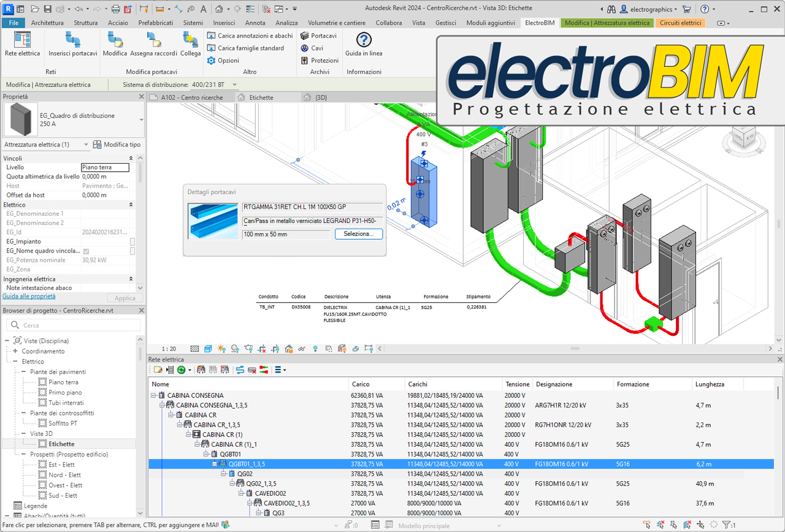The width and height of the screenshot is (785, 532).
Task: Click Livello Piano terra input field
Action: click(105, 167)
